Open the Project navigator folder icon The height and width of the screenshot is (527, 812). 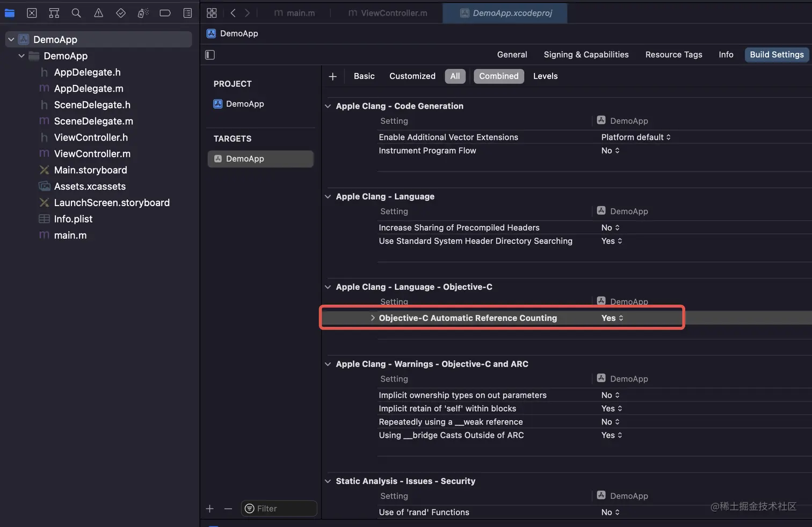10,13
